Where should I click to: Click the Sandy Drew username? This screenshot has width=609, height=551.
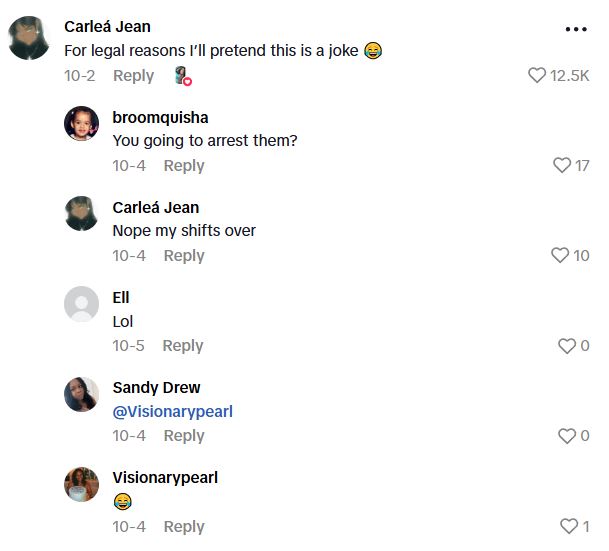pos(156,388)
